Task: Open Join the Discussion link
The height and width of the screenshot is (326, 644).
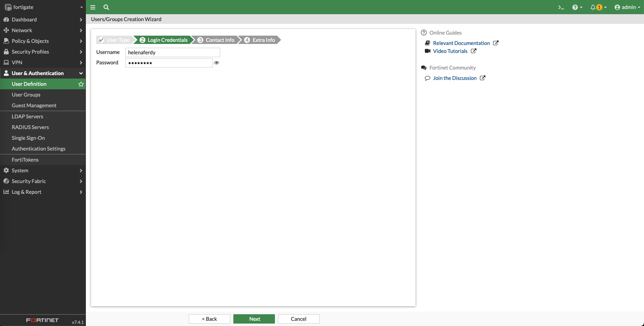Action: point(455,78)
